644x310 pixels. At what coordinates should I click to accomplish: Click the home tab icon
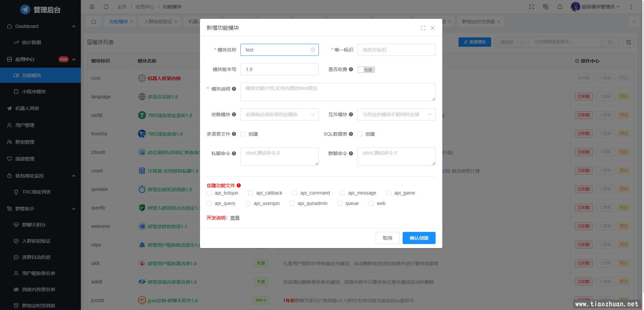(94, 22)
